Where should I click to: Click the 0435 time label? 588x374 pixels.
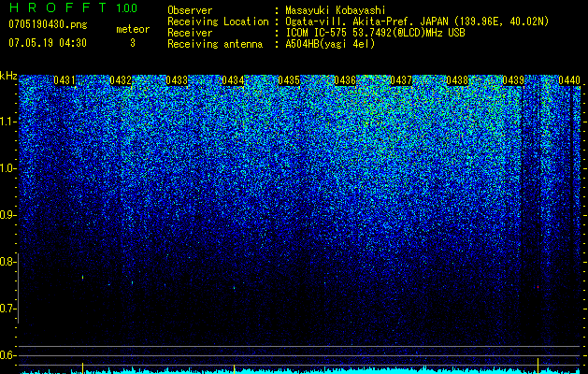pos(289,80)
